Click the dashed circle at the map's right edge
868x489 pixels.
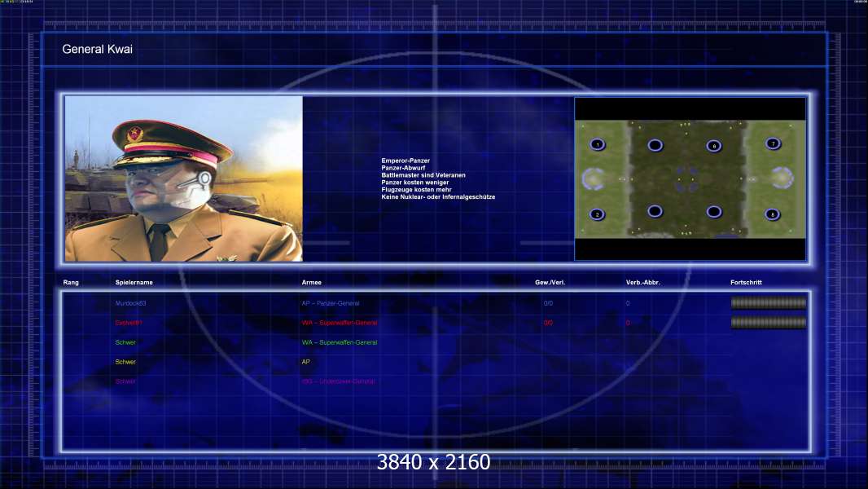coord(783,178)
